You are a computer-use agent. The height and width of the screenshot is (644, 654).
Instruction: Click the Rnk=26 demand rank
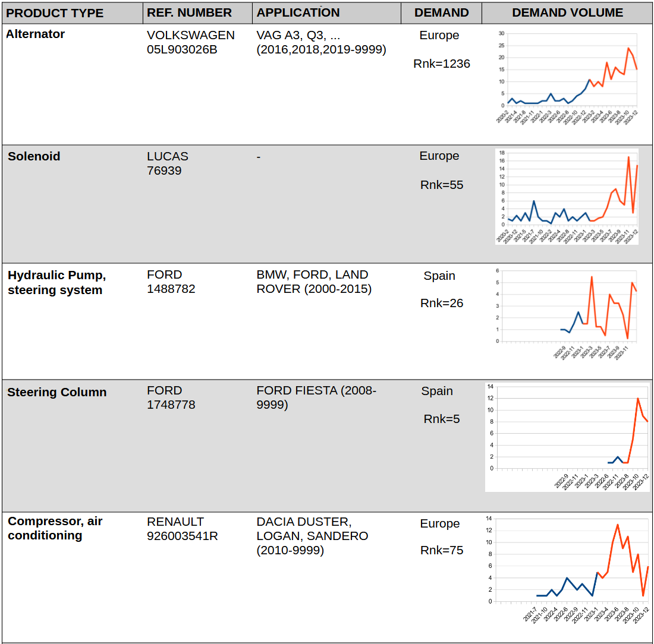coord(442,303)
